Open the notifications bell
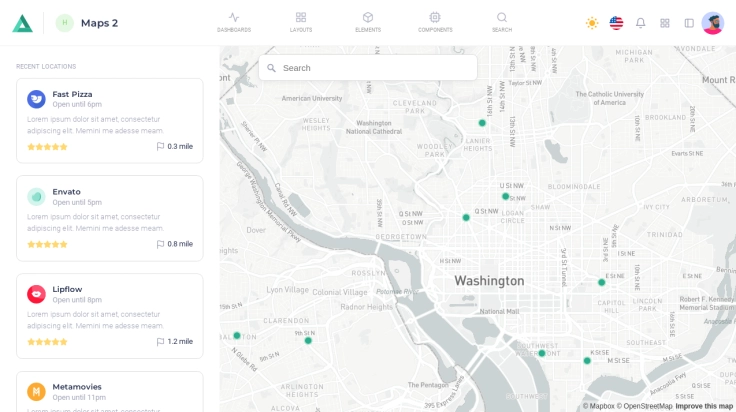The image size is (736, 412). (x=640, y=23)
